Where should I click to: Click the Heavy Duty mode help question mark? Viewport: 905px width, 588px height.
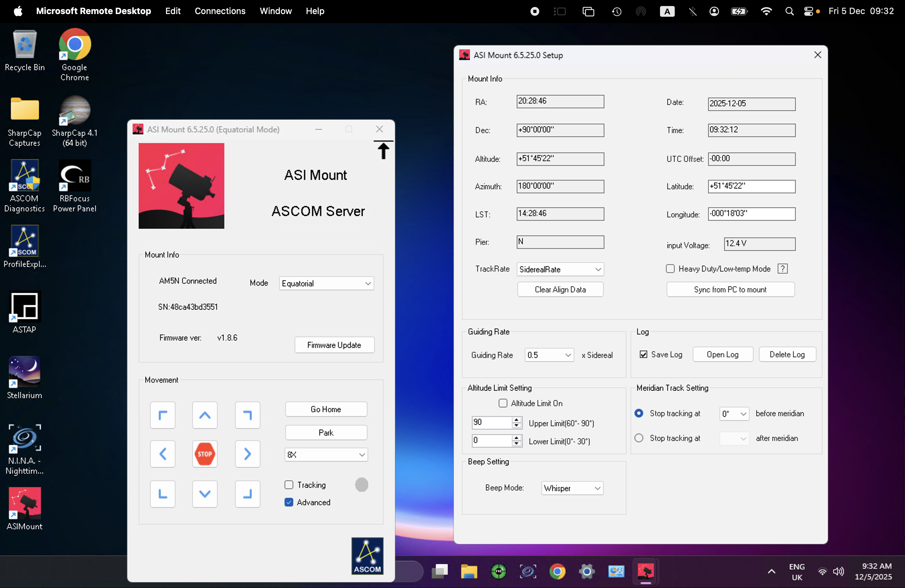point(783,269)
